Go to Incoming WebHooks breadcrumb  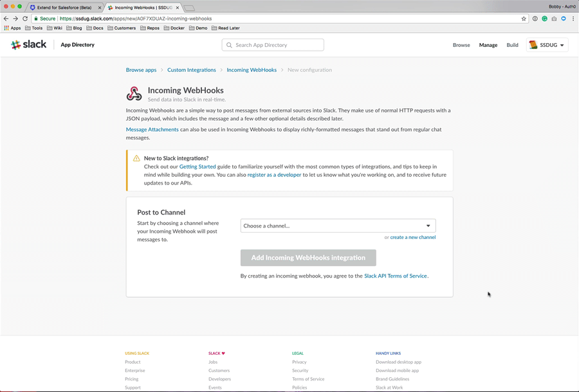click(252, 69)
